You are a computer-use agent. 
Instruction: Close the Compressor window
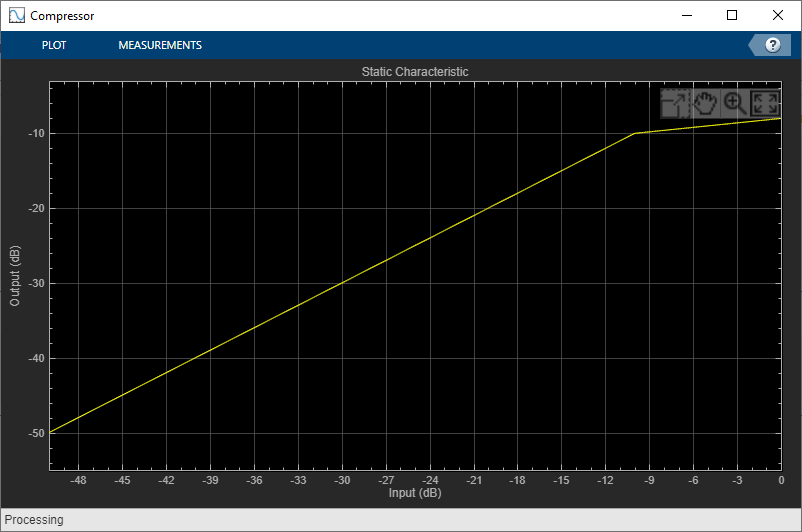click(x=777, y=15)
